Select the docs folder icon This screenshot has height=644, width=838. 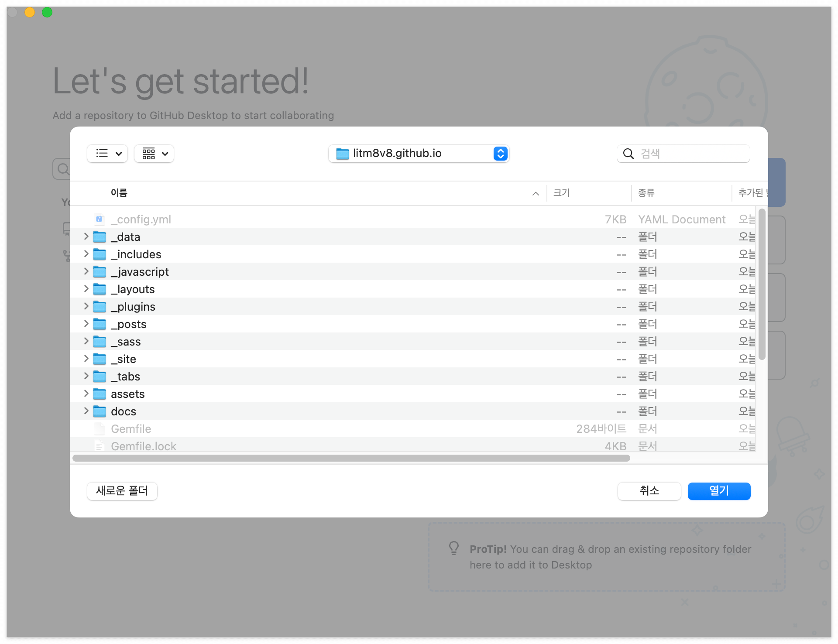pyautogui.click(x=100, y=411)
